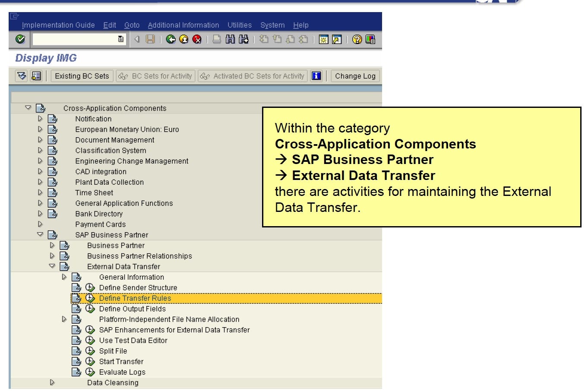Expand the Time Sheet node

pyautogui.click(x=40, y=192)
